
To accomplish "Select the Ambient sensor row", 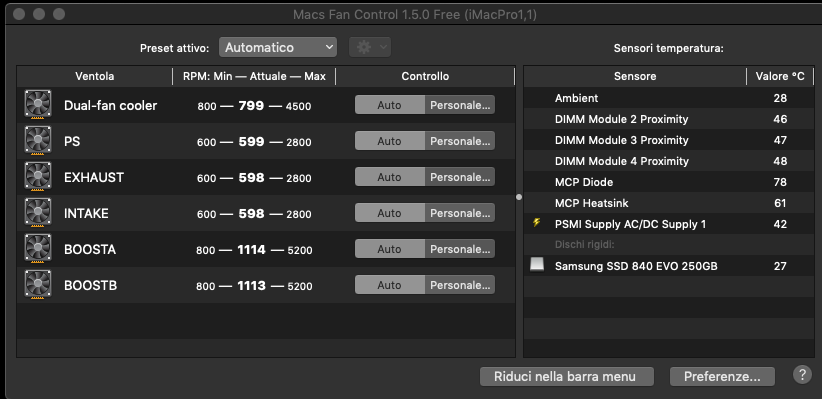I will pyautogui.click(x=669, y=98).
